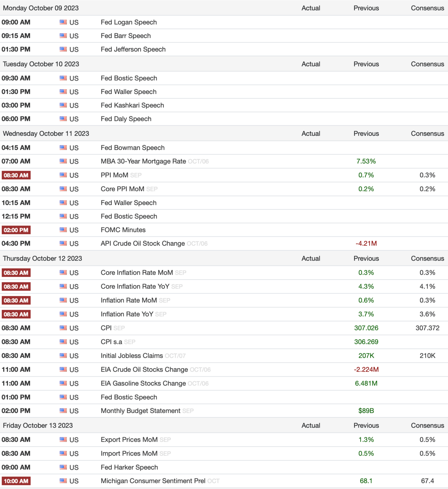
Task: Select the Export Prices MoM event
Action: pos(129,440)
